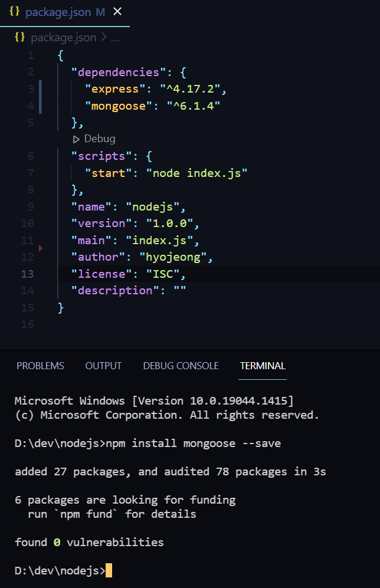Select the package.json editor tab
This screenshot has height=588, width=380.
(x=65, y=13)
